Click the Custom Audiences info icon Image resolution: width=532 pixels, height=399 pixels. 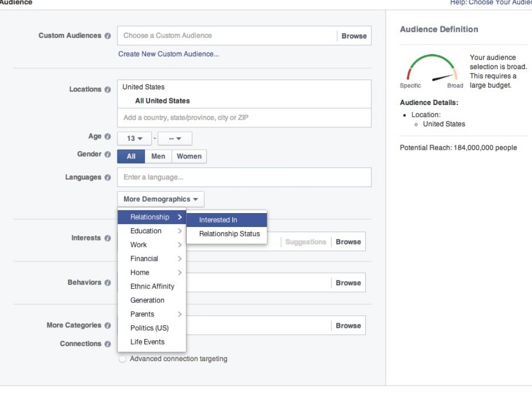click(x=108, y=36)
